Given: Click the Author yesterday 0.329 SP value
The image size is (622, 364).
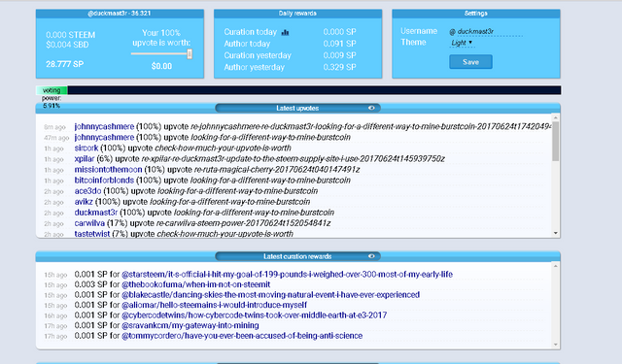Looking at the screenshot, I should pyautogui.click(x=339, y=67).
